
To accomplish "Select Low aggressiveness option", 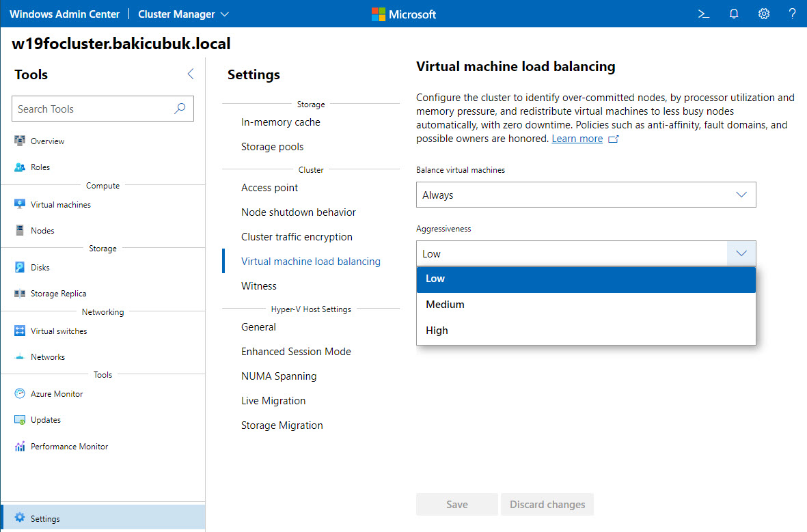I will pyautogui.click(x=586, y=279).
